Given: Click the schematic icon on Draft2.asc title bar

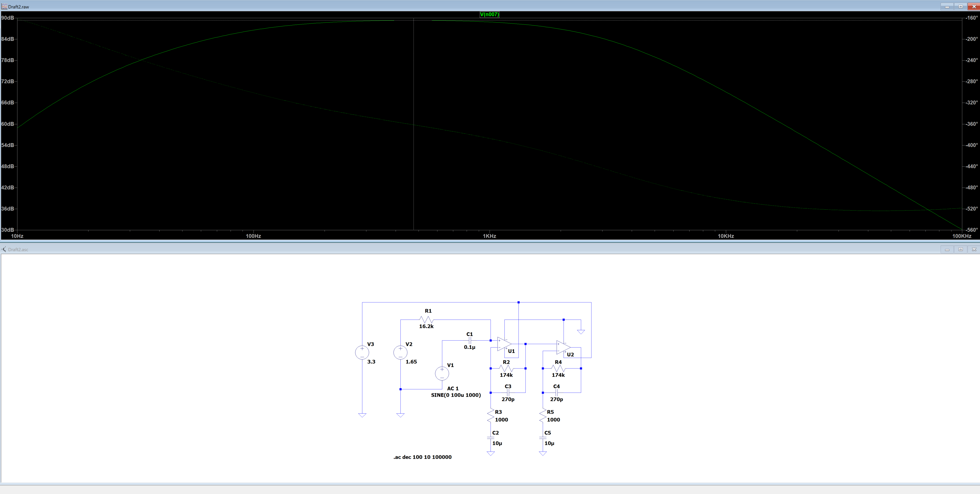Looking at the screenshot, I should click(3, 249).
